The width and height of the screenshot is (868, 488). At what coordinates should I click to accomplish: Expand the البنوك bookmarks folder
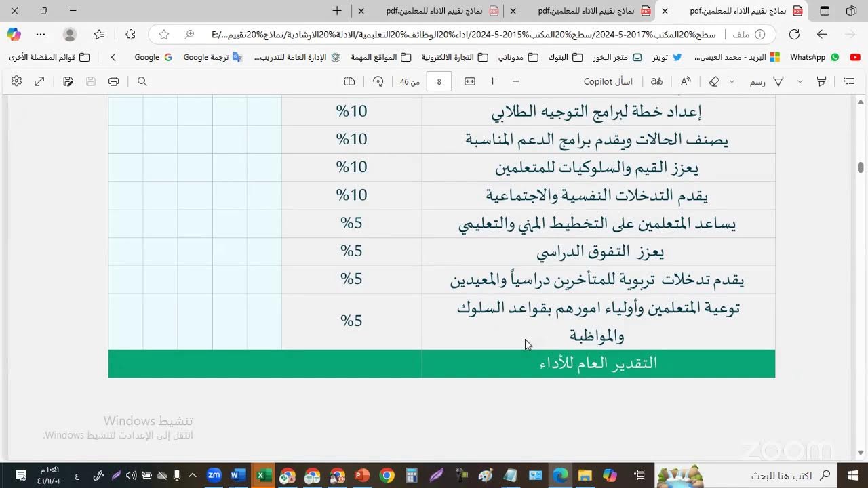coord(566,58)
